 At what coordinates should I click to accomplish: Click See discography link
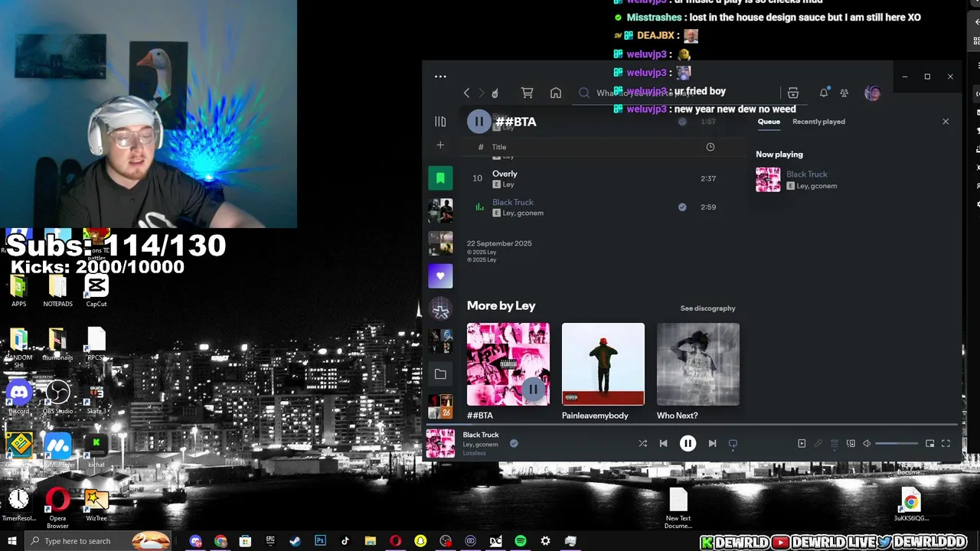tap(707, 308)
